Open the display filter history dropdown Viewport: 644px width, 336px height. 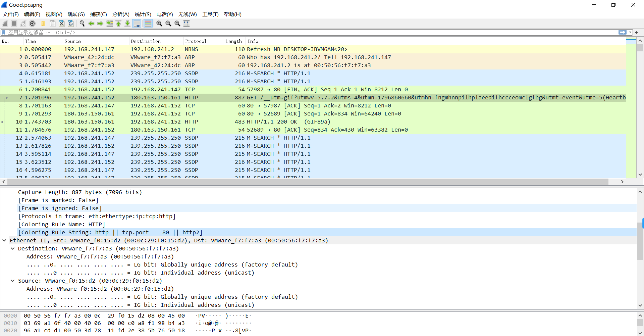pyautogui.click(x=630, y=32)
